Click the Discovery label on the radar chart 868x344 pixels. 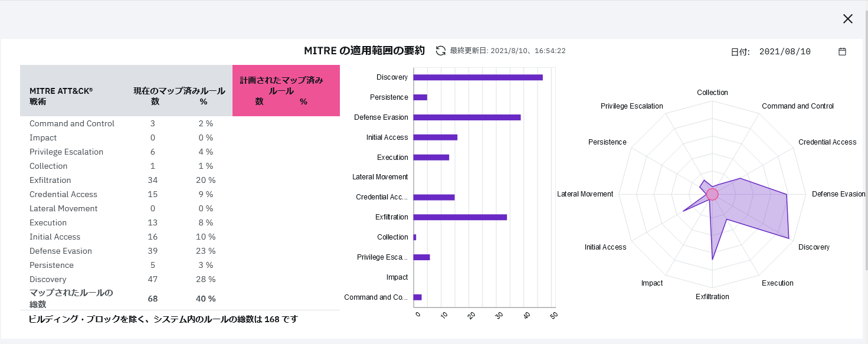point(814,247)
